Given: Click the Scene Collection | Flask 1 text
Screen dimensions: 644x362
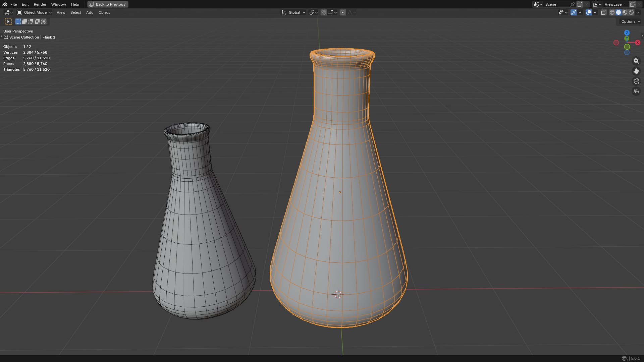Looking at the screenshot, I should coord(29,37).
